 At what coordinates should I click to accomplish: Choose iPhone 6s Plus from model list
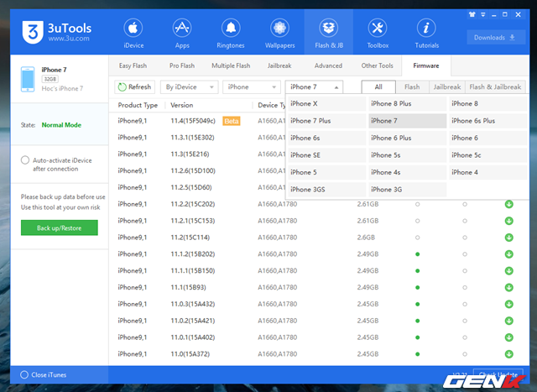click(x=487, y=121)
